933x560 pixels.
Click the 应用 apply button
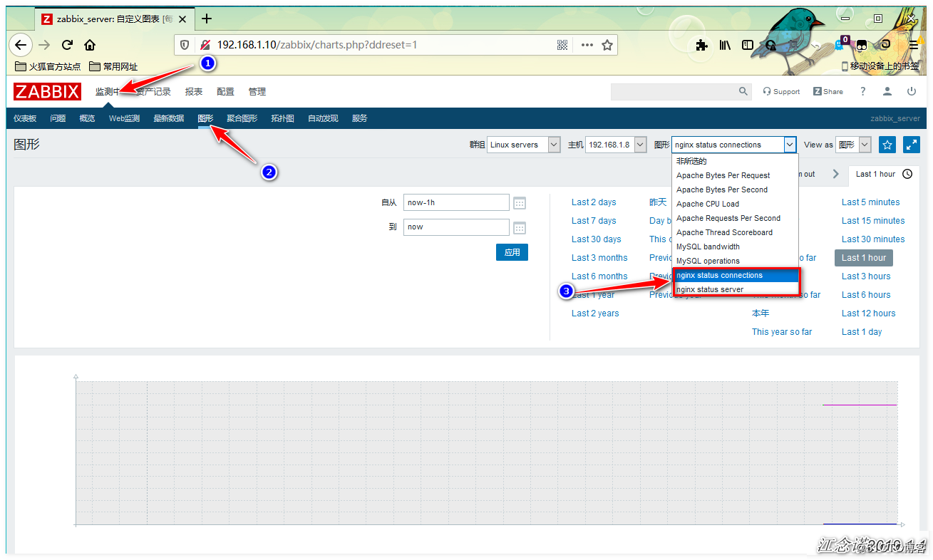512,252
